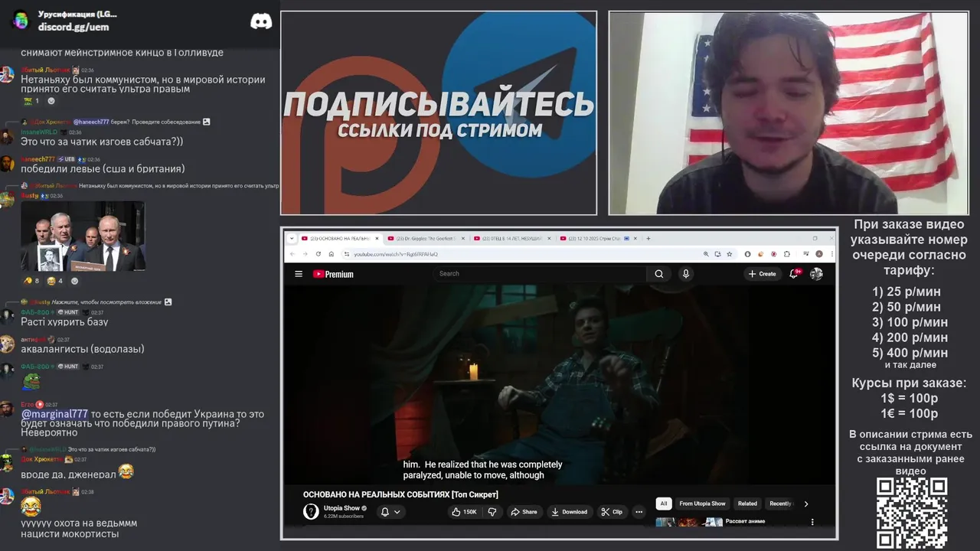Go to browser home page
The image size is (980, 551).
click(331, 254)
